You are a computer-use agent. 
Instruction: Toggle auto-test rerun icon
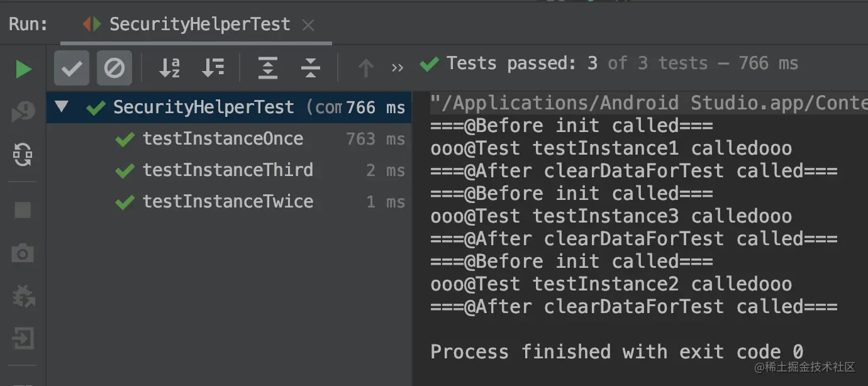pos(23,154)
